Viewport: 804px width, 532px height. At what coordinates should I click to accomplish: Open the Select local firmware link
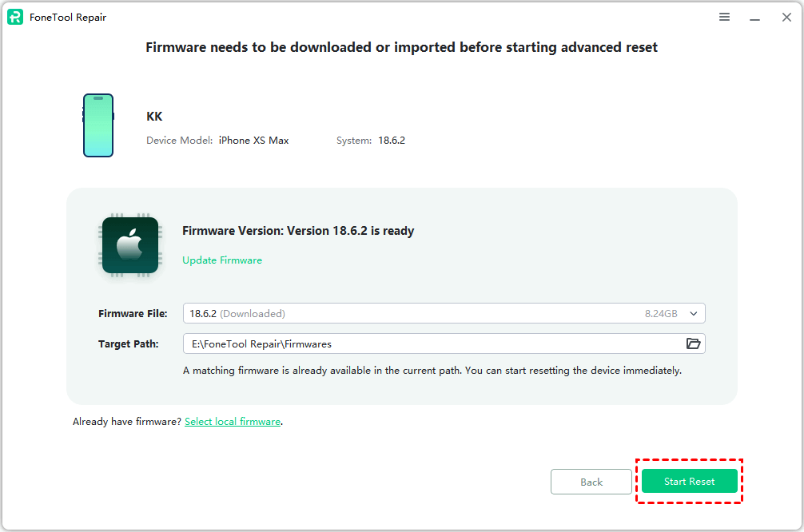233,422
